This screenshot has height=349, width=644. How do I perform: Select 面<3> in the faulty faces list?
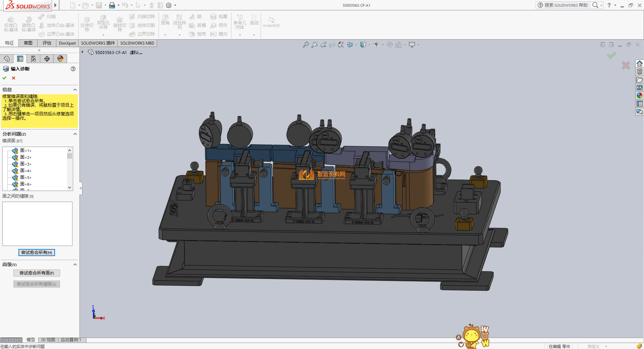(25, 164)
